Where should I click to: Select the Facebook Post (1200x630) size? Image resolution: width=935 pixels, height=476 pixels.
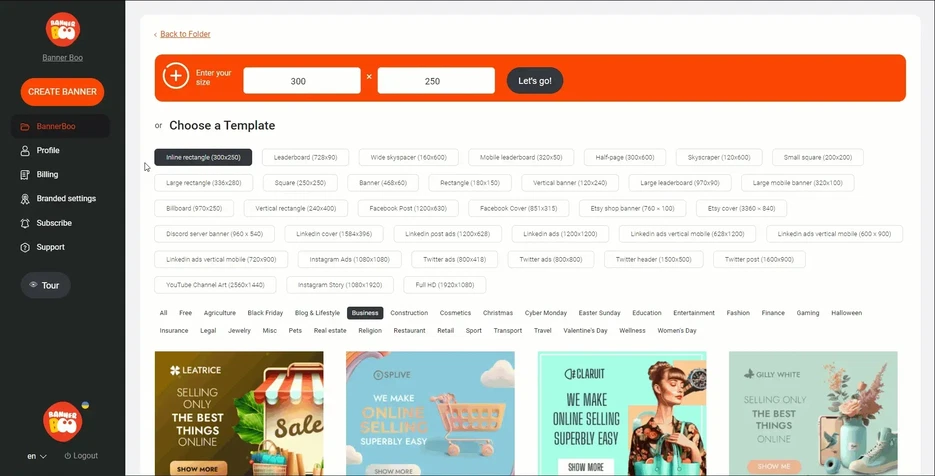pos(407,208)
